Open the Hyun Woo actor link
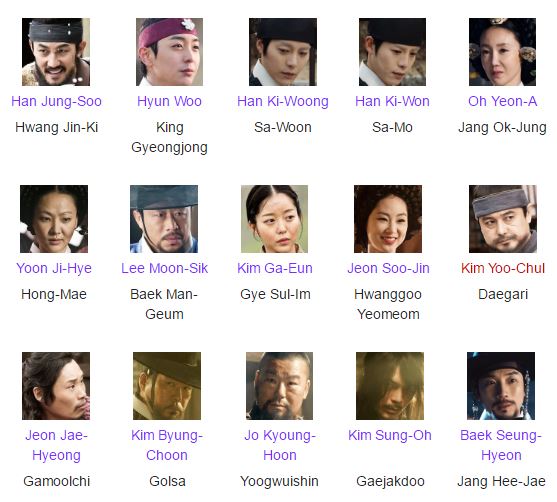 pyautogui.click(x=169, y=101)
